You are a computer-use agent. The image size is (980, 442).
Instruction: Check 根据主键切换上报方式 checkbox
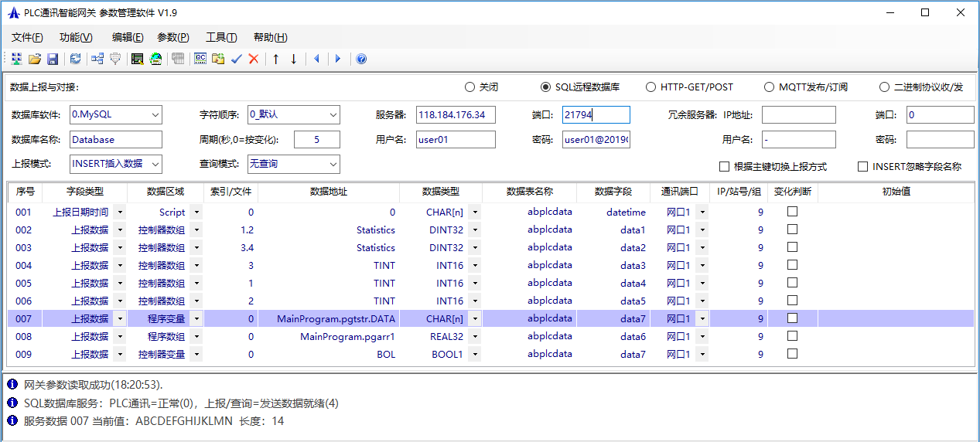pyautogui.click(x=725, y=166)
